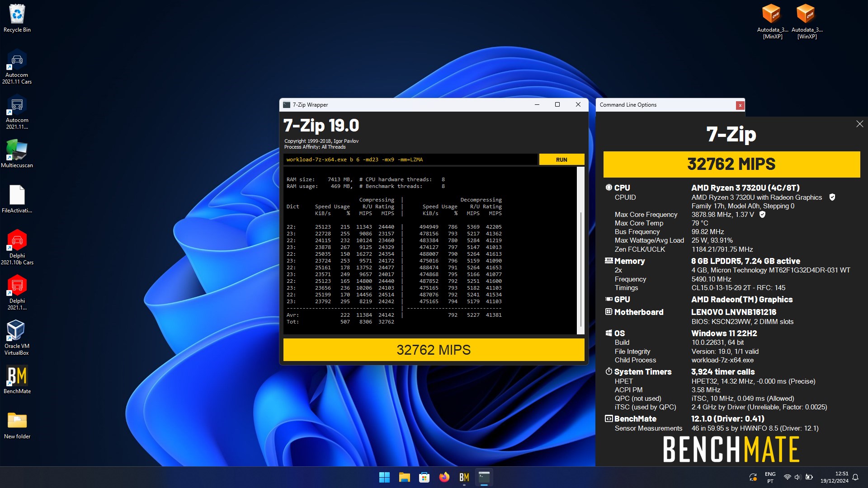This screenshot has height=488, width=868.
Task: Click the System Timers clock icon
Action: [609, 371]
